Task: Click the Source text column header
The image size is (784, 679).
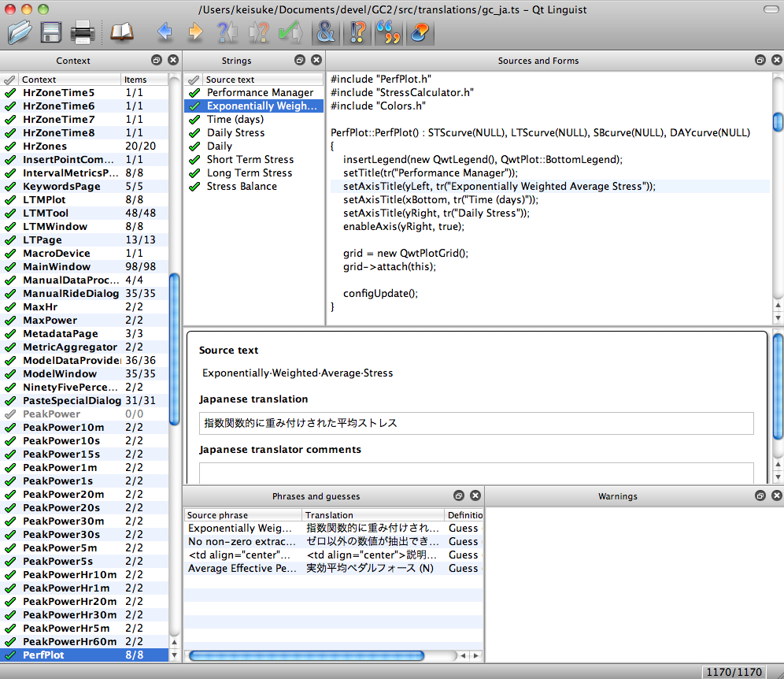Action: click(x=262, y=80)
